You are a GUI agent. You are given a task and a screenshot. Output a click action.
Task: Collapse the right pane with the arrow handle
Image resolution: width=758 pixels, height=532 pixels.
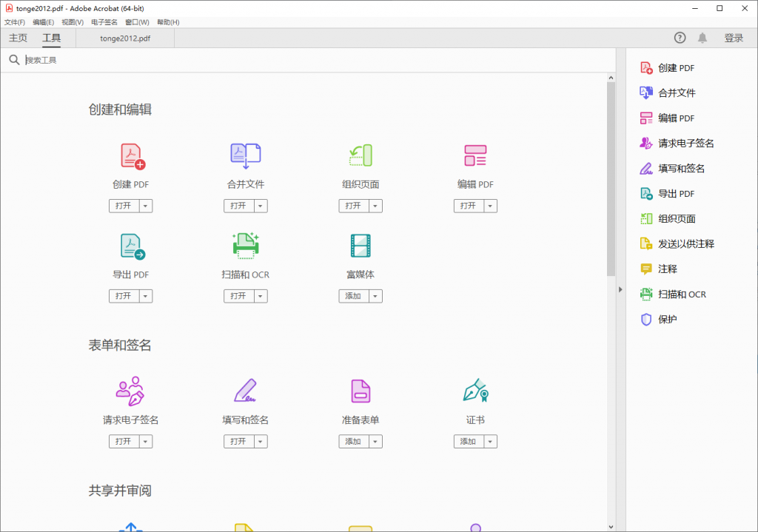[x=620, y=289]
